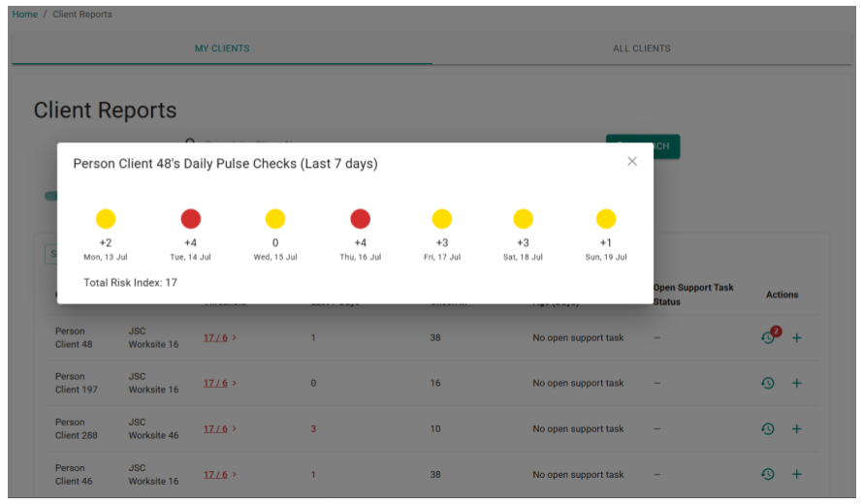The height and width of the screenshot is (504, 863).
Task: Select 'JSC Worksite 46' cell
Action: pyautogui.click(x=153, y=428)
